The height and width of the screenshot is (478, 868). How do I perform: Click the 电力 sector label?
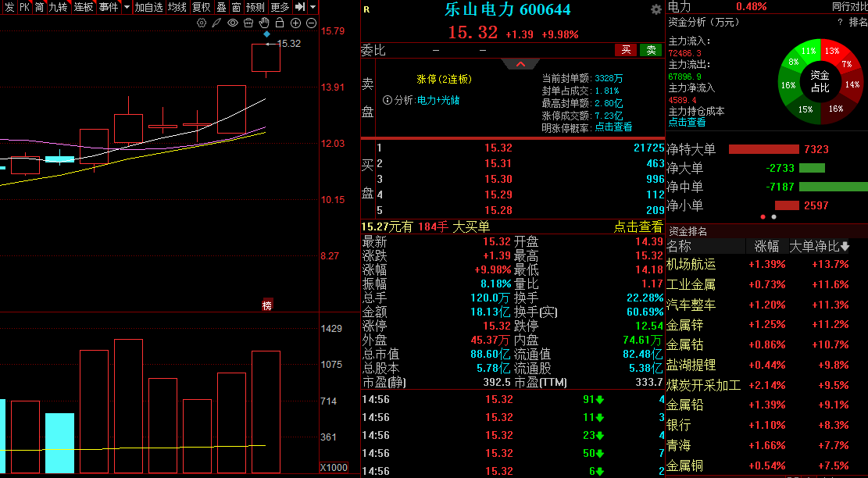tap(679, 6)
